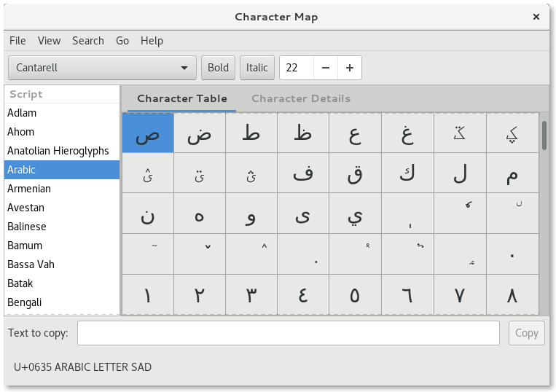Click the Text to copy field
This screenshot has height=392, width=556.
click(x=288, y=333)
